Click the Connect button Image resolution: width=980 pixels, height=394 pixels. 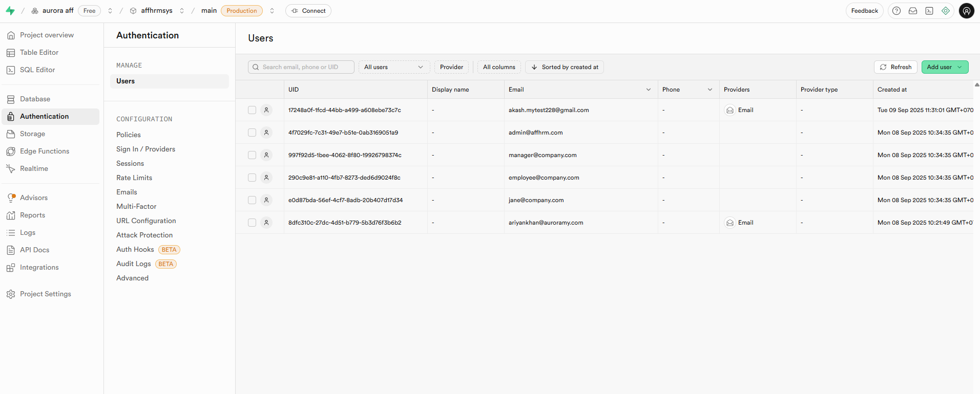pyautogui.click(x=308, y=11)
